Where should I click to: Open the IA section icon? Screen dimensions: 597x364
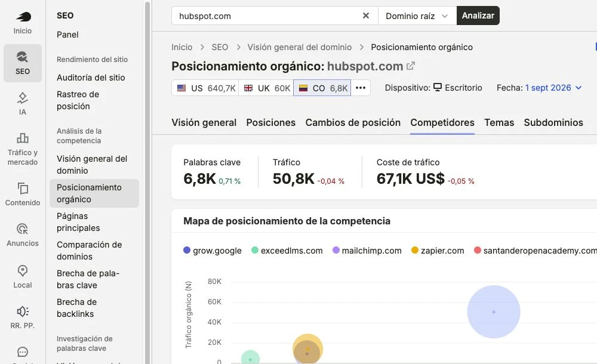(23, 104)
